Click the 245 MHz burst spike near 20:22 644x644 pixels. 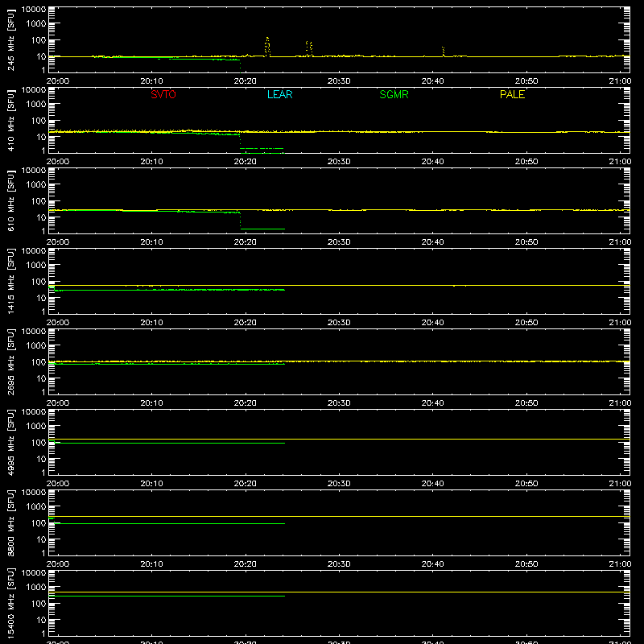pyautogui.click(x=267, y=47)
